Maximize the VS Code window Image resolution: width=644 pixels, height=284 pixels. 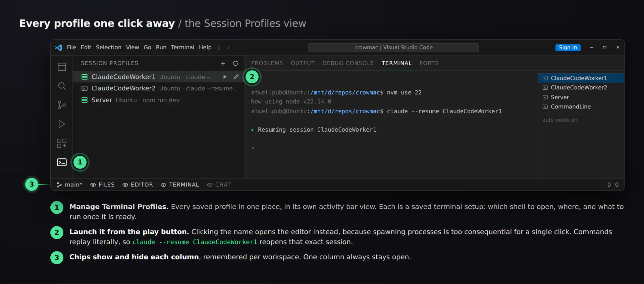tap(605, 48)
